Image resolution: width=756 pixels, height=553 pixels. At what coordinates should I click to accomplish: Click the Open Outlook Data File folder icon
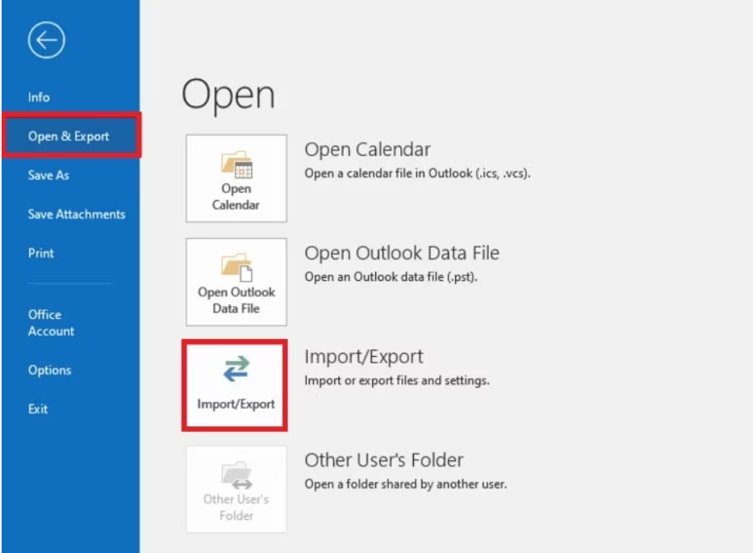pos(236,269)
